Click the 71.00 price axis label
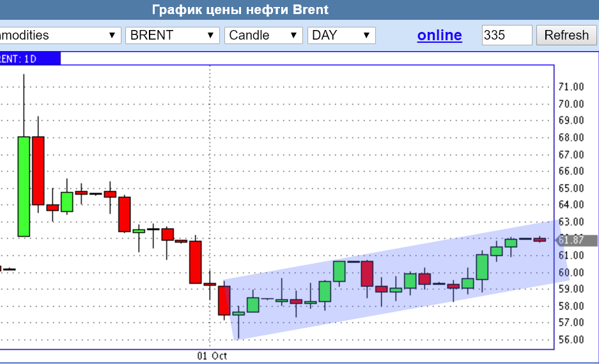Viewport: 599px width, 364px height. coord(571,87)
